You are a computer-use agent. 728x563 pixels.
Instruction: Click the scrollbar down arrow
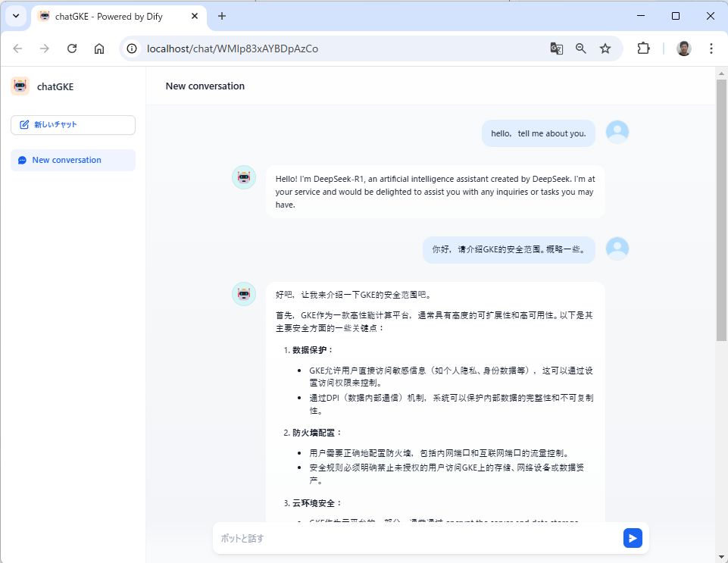point(721,556)
